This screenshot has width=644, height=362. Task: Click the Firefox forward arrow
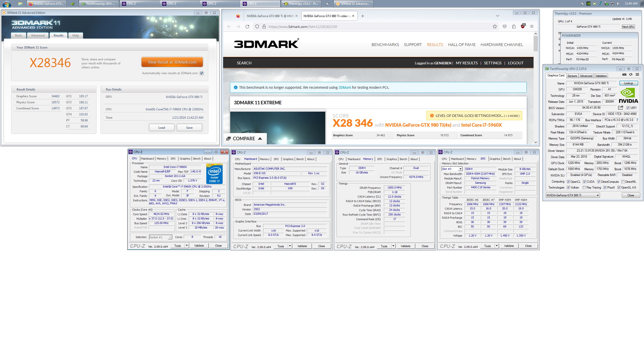pyautogui.click(x=238, y=27)
